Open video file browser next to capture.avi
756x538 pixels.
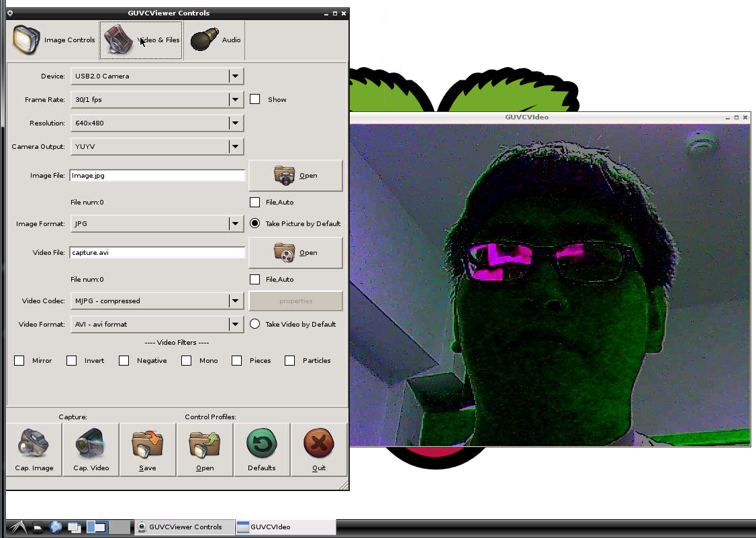295,253
